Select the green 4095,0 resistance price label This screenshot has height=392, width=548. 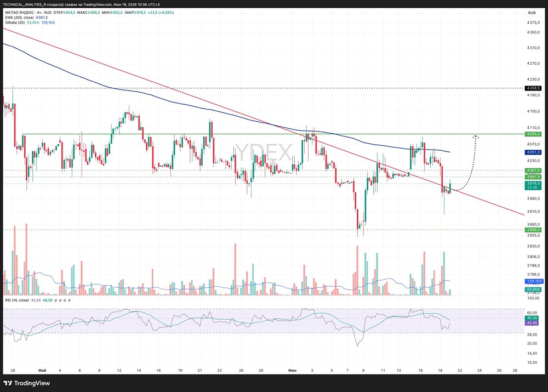533,134
